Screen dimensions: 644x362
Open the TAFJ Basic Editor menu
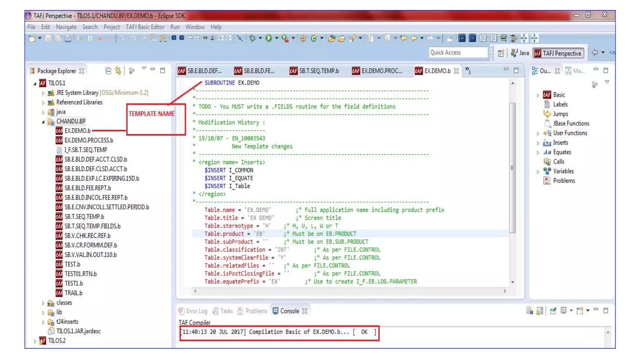click(145, 27)
